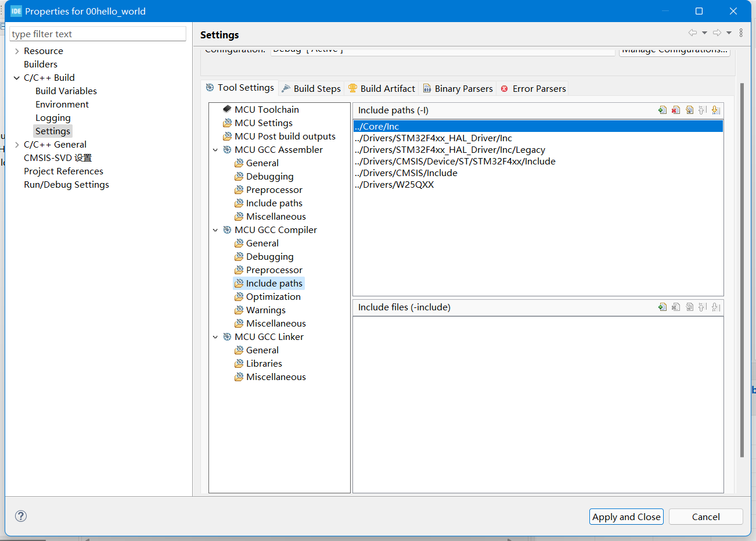Select Miscellaneous under MCU GCC Linker
Screen dimensions: 756x541
276,377
